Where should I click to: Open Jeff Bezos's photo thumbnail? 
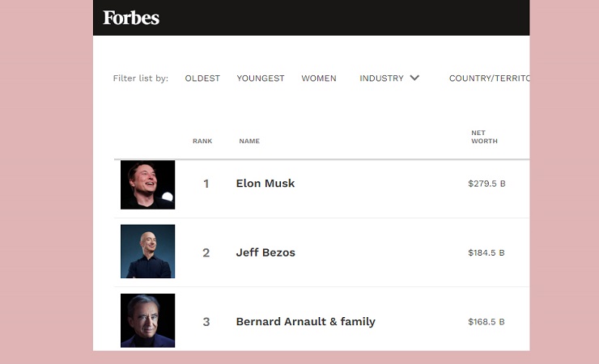pos(148,251)
